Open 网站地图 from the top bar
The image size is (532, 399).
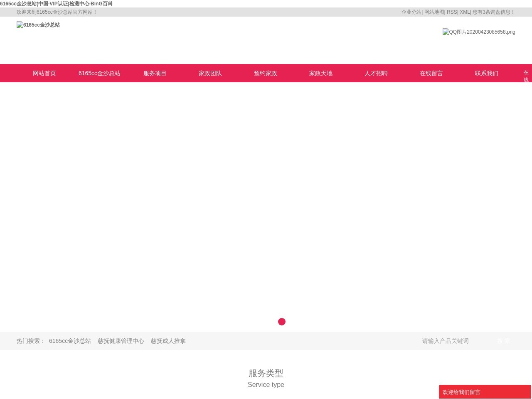coord(433,12)
